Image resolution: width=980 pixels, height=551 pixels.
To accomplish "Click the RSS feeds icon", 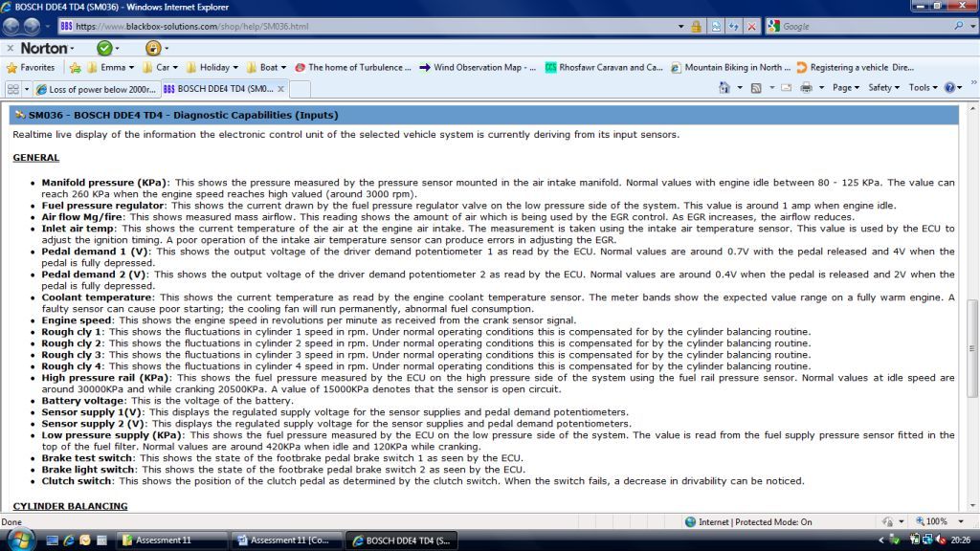I will click(756, 88).
